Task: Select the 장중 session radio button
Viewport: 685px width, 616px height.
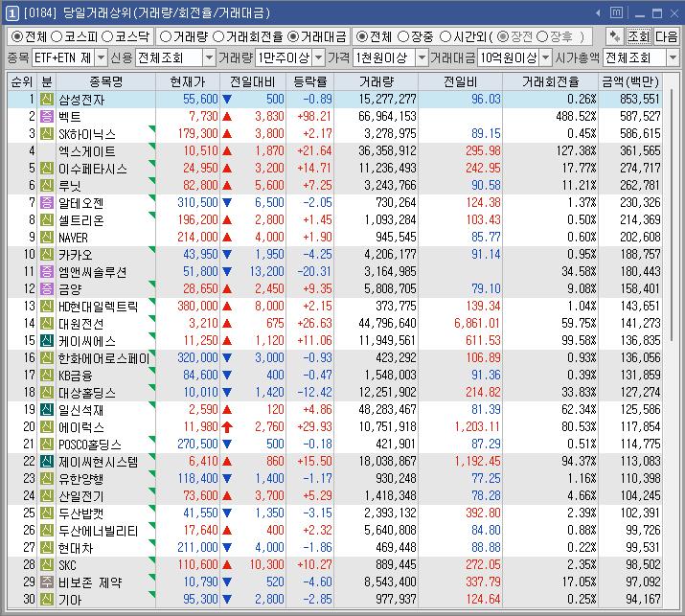Action: tap(403, 36)
